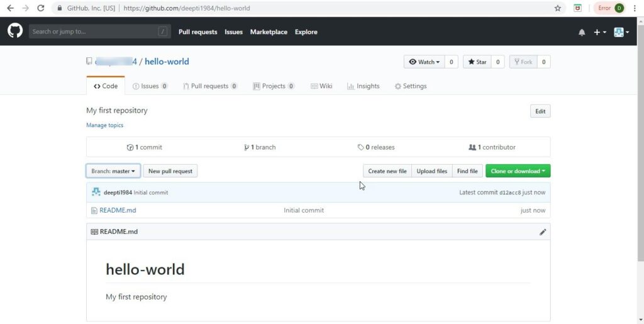Click Initial commit message in the README.md row
Screen dimensions: 644x324
pyautogui.click(x=304, y=210)
